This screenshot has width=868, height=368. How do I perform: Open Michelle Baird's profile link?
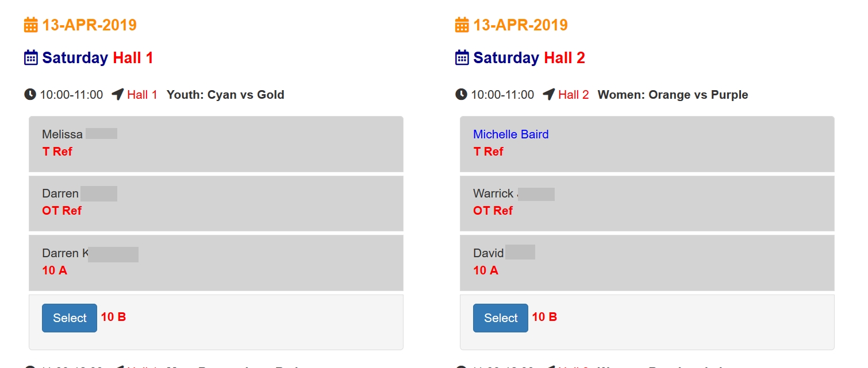pyautogui.click(x=510, y=134)
